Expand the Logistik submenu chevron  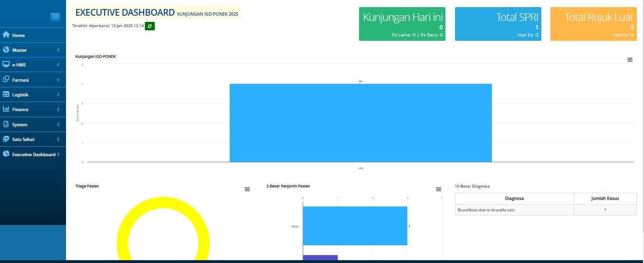[x=58, y=94]
